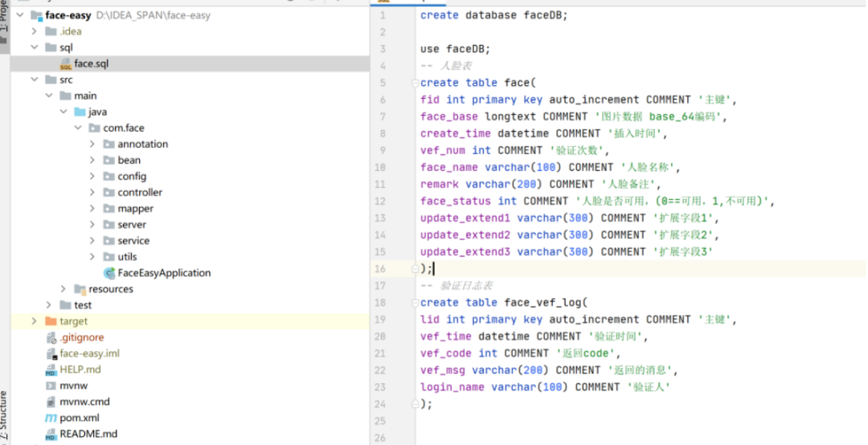Fold the face_vef_log table block on line 18
The image size is (868, 445).
click(x=415, y=303)
